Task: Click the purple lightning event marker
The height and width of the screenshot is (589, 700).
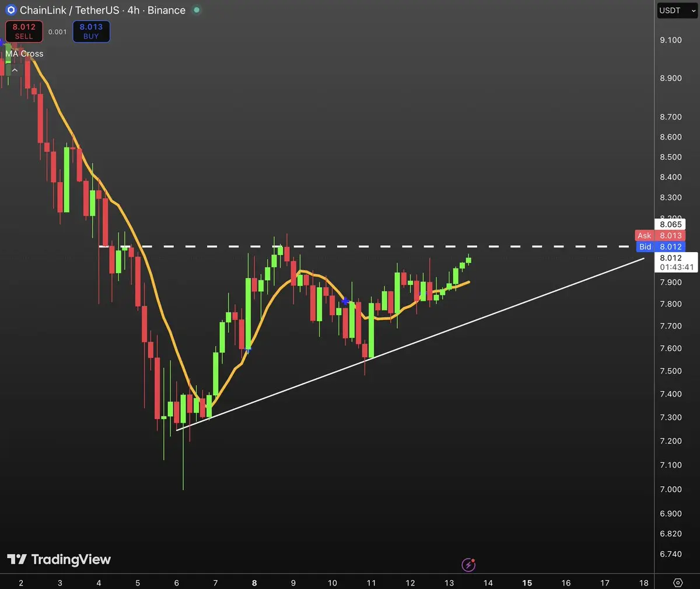Action: click(x=468, y=564)
